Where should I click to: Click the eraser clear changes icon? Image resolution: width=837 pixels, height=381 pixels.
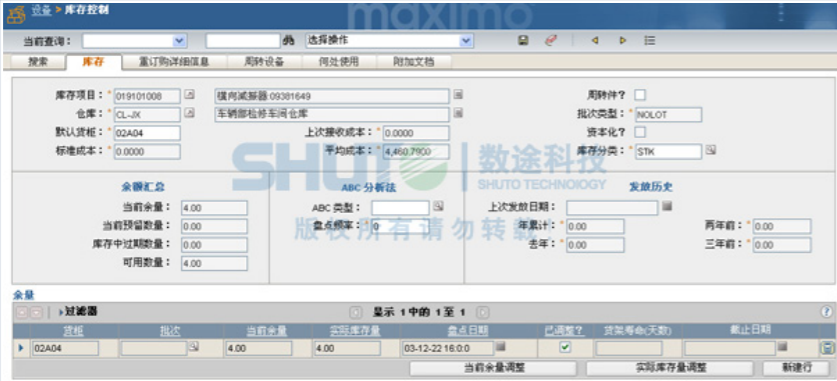(x=551, y=41)
